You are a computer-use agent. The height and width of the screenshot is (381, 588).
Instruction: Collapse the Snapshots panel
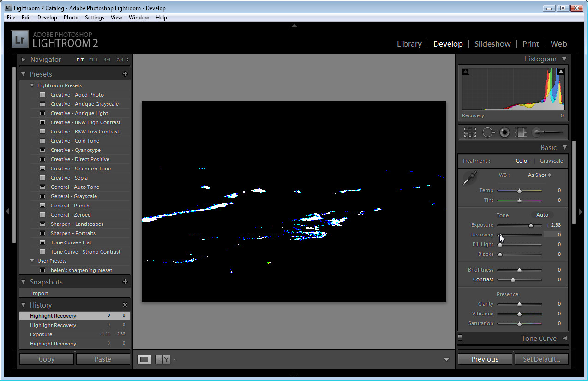click(x=24, y=282)
